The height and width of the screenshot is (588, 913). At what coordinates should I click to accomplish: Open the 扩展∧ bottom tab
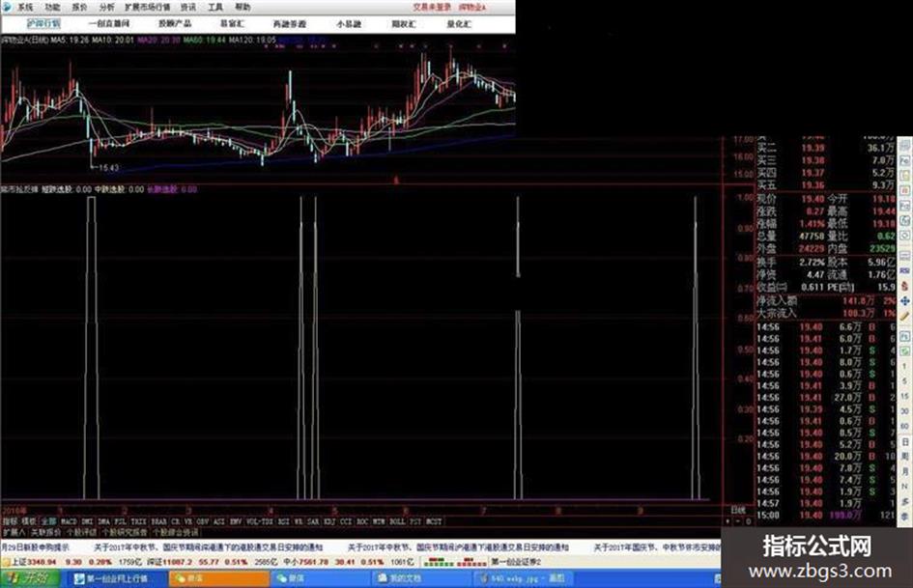14,532
